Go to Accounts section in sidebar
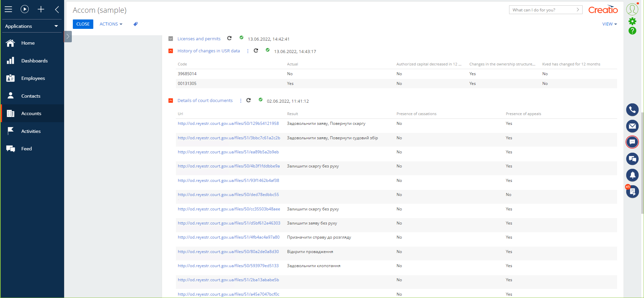 pyautogui.click(x=31, y=113)
